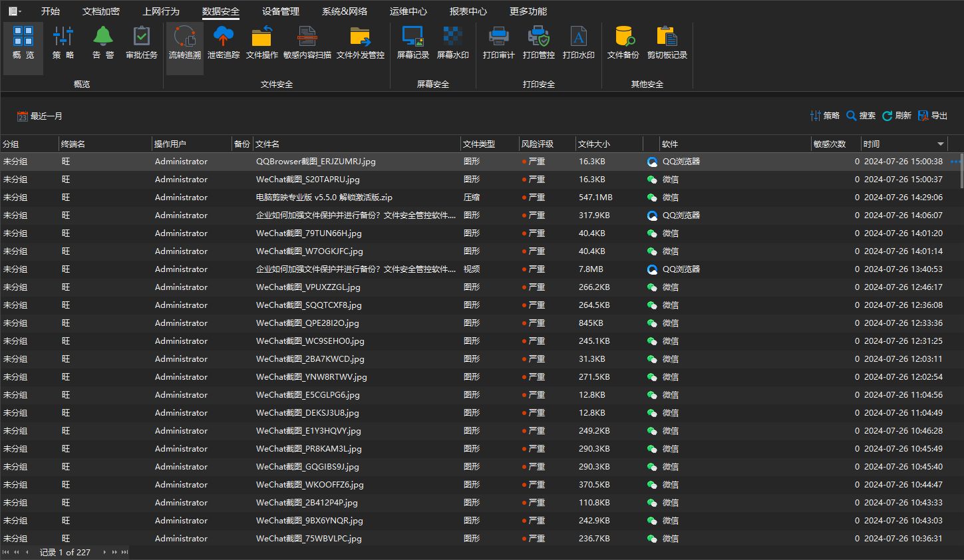The width and height of the screenshot is (964, 560).
Task: Switch to the 开始 tab
Action: click(x=51, y=11)
